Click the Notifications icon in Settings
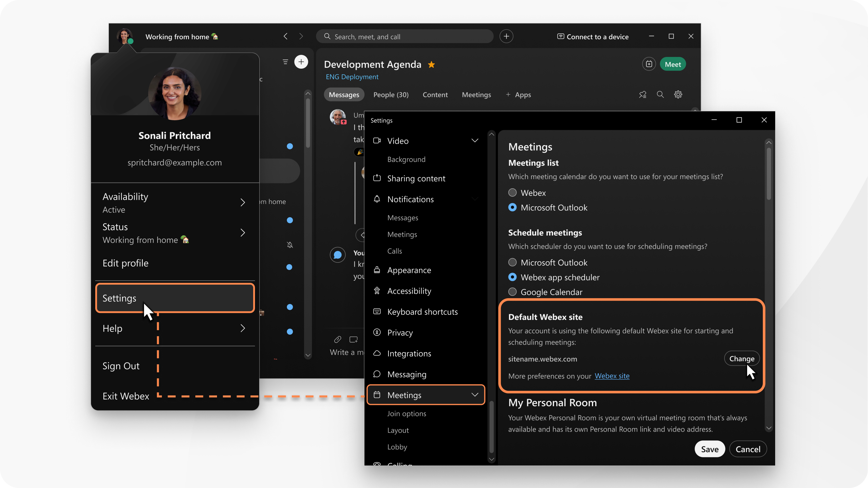Viewport: 868px width, 488px height. click(377, 199)
